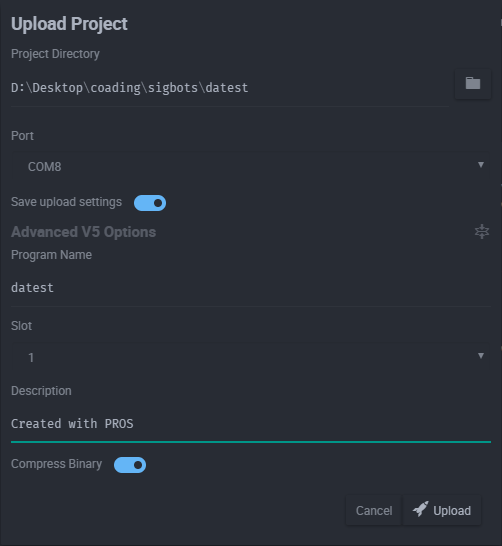This screenshot has height=546, width=502.
Task: Click the Program Name label
Action: tap(52, 255)
